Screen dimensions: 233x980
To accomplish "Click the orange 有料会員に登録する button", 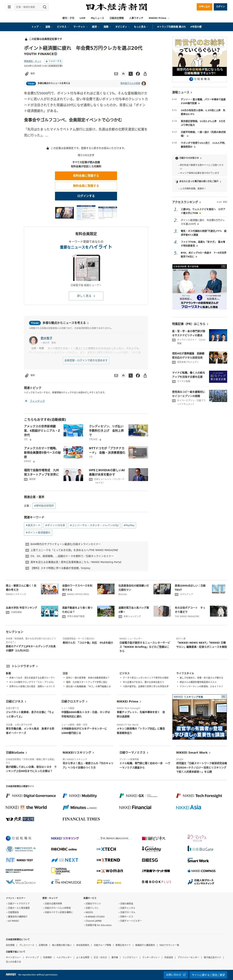I will pos(86,176).
